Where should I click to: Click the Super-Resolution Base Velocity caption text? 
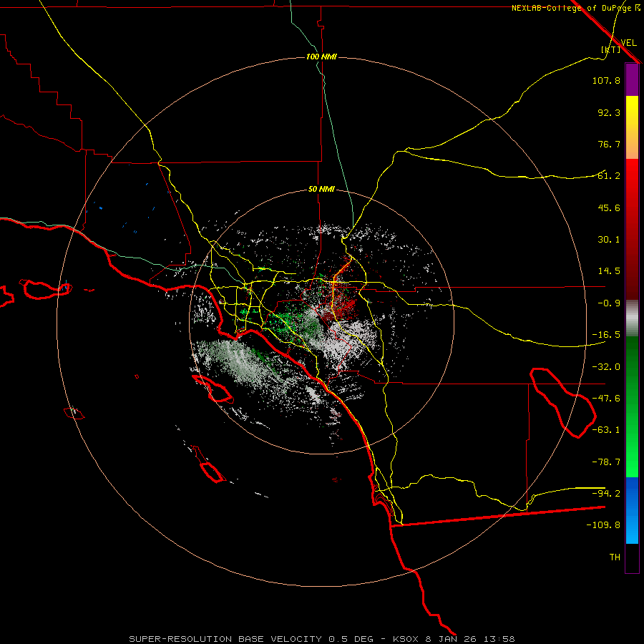pos(321,639)
